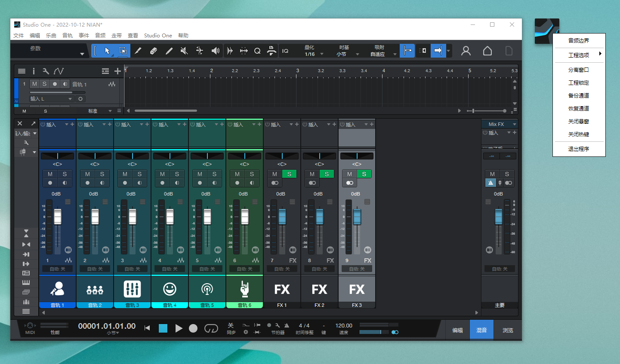The height and width of the screenshot is (364, 620).
Task: Detach the mixer console arrow icon
Action: (33, 123)
